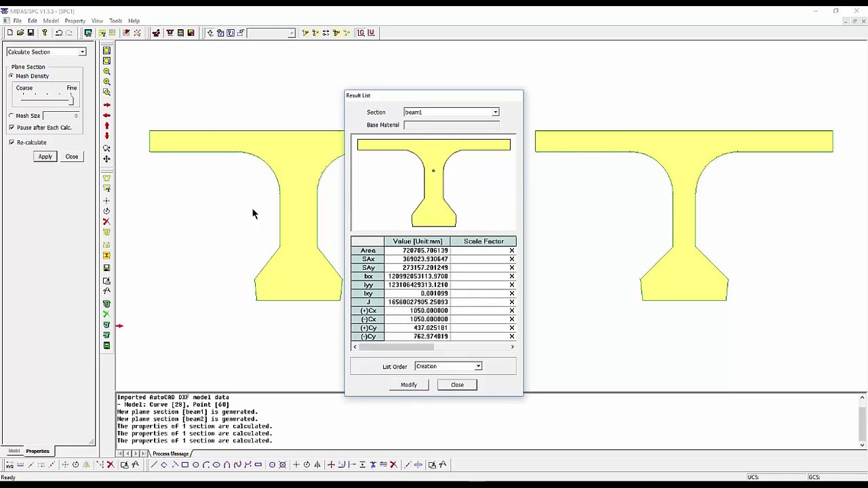The width and height of the screenshot is (868, 488).
Task: Click the red pan-up arrow icon
Action: [x=106, y=125]
